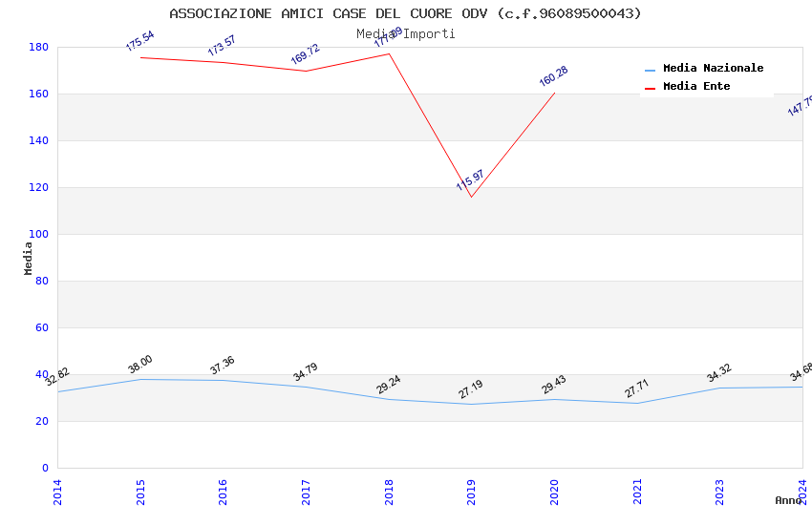Click the 29.43 national average label
Viewport: 812px width, 525px height.
point(553,385)
